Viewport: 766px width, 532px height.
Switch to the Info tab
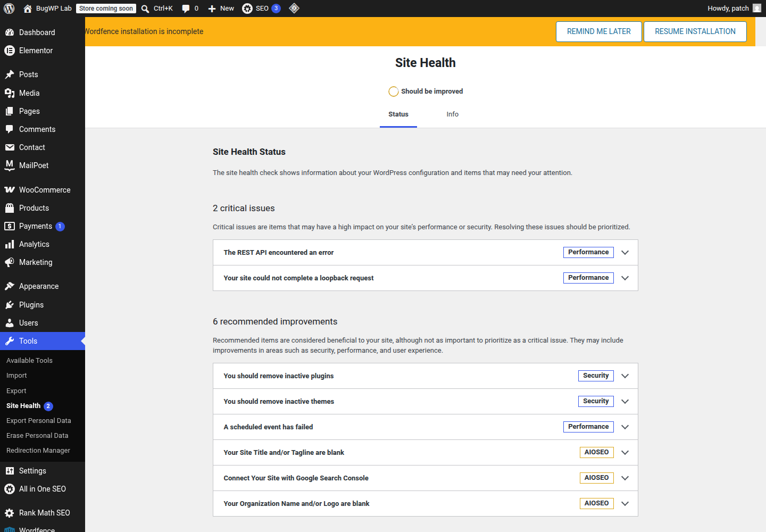click(453, 114)
